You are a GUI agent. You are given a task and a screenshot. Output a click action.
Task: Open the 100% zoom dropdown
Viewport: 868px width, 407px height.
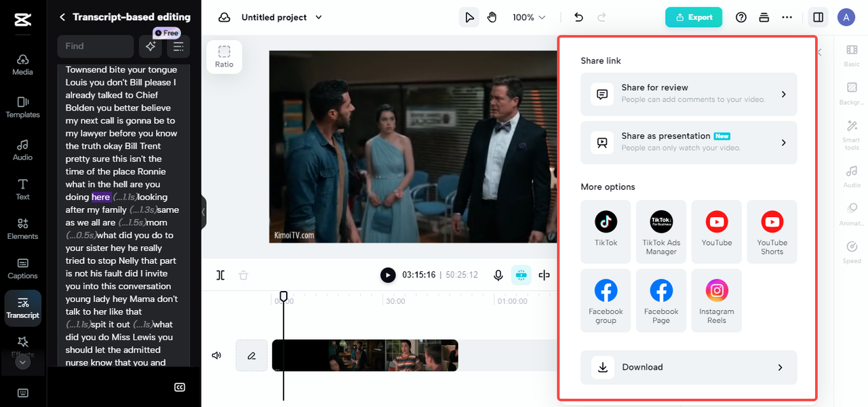[x=529, y=17]
